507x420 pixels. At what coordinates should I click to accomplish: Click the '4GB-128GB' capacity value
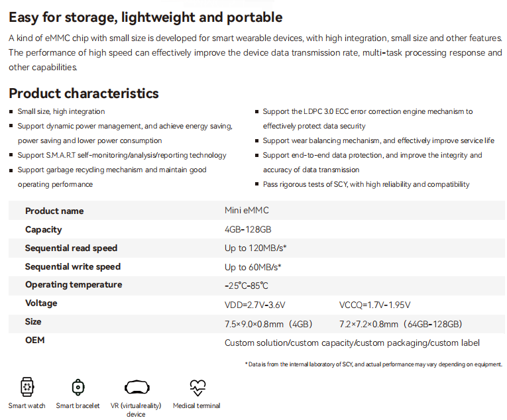pos(248,229)
